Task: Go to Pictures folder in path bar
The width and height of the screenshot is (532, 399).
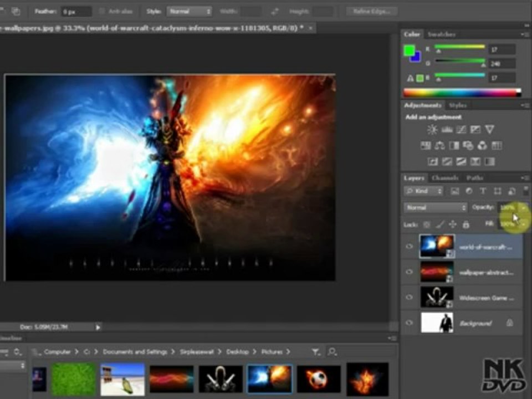Action: [272, 352]
